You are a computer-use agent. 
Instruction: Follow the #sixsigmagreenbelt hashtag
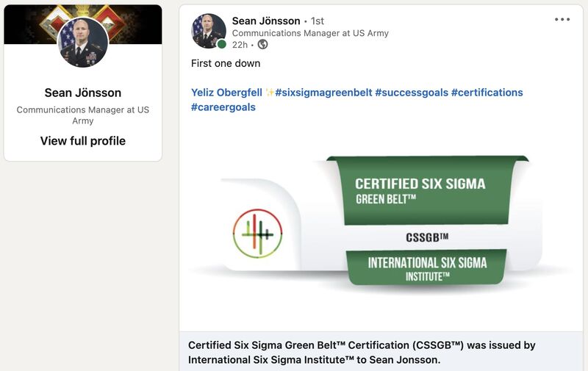[323, 93]
